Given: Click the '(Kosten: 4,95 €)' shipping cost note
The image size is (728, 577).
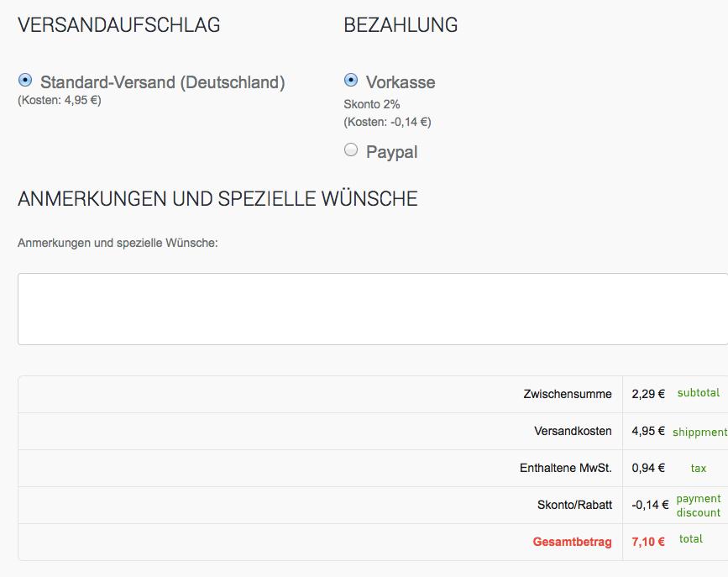Looking at the screenshot, I should 60,101.
